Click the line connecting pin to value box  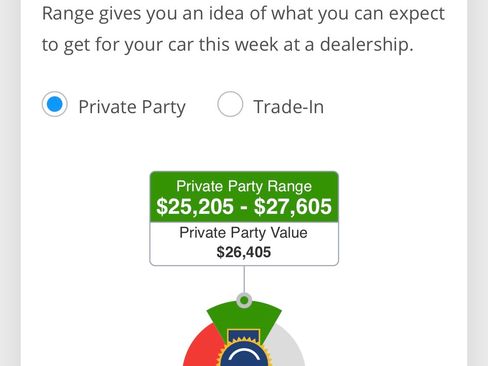(244, 279)
